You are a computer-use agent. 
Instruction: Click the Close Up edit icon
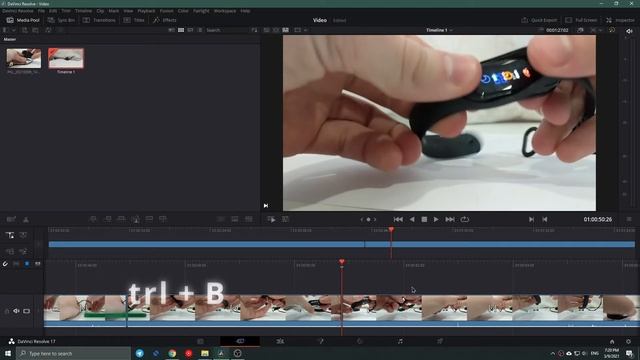coord(136,220)
